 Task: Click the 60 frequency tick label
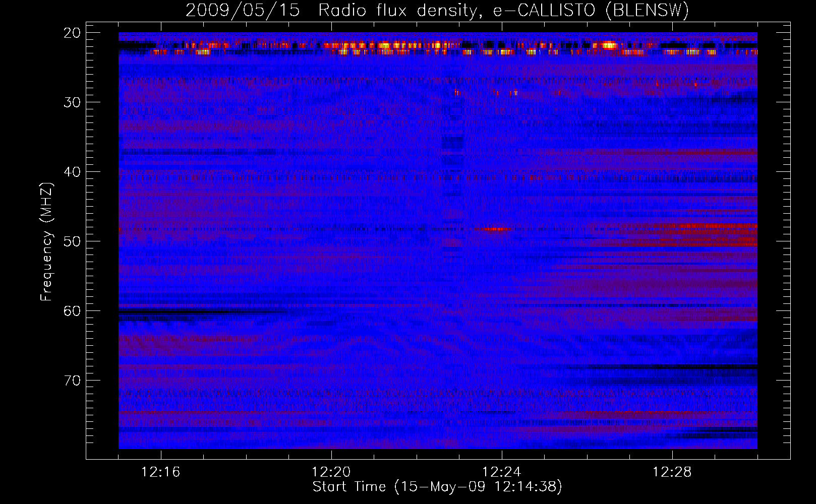(73, 311)
